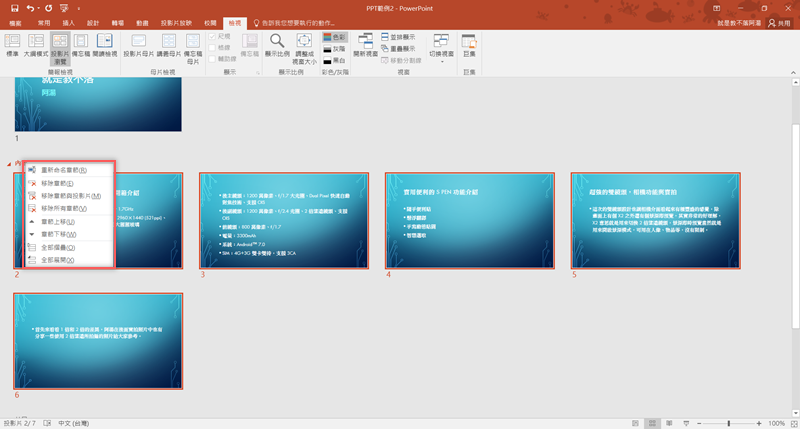Open the 插入 Insert ribbon tab
This screenshot has width=800, height=429.
click(68, 21)
